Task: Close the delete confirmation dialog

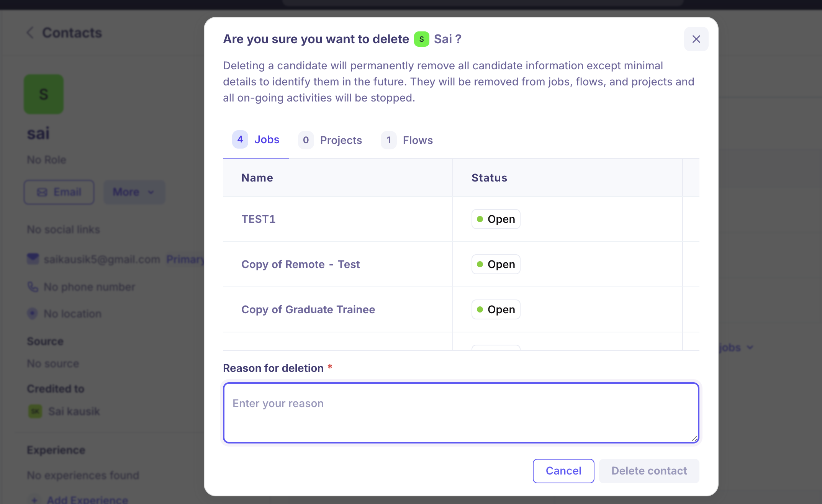Action: point(696,39)
